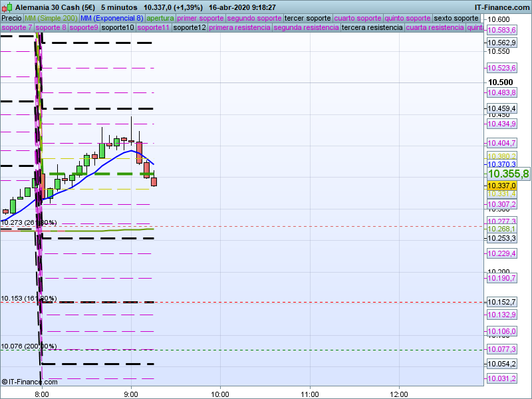The height and width of the screenshot is (399, 532).
Task: Select the apertura indicator label
Action: tap(160, 18)
